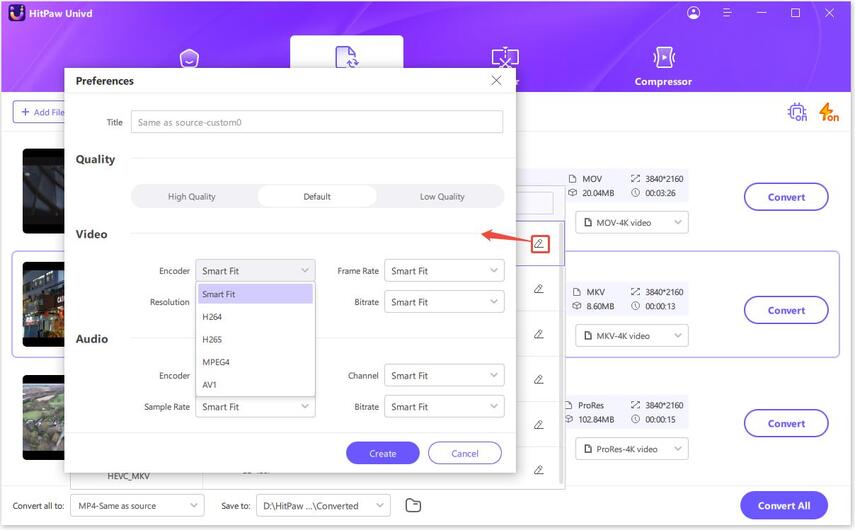The width and height of the screenshot is (855, 530).
Task: Open the Convert all to format dropdown
Action: click(138, 505)
